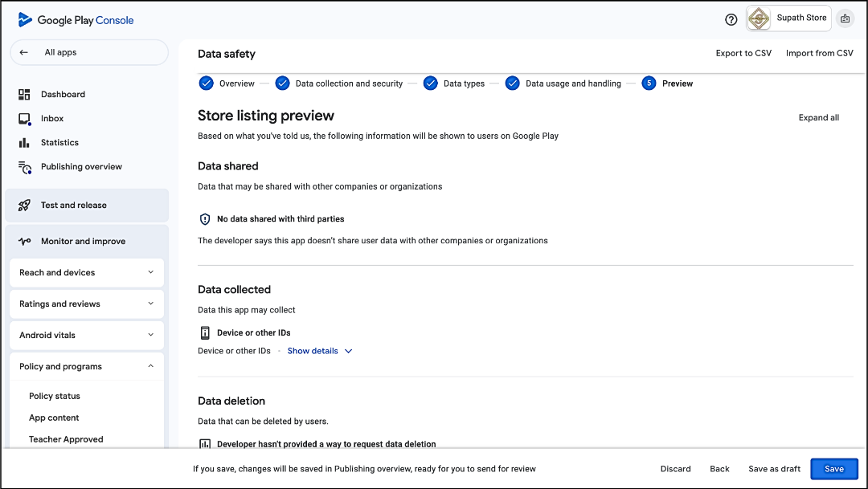The image size is (868, 489).
Task: Click the Google Play Console logo
Action: (76, 20)
